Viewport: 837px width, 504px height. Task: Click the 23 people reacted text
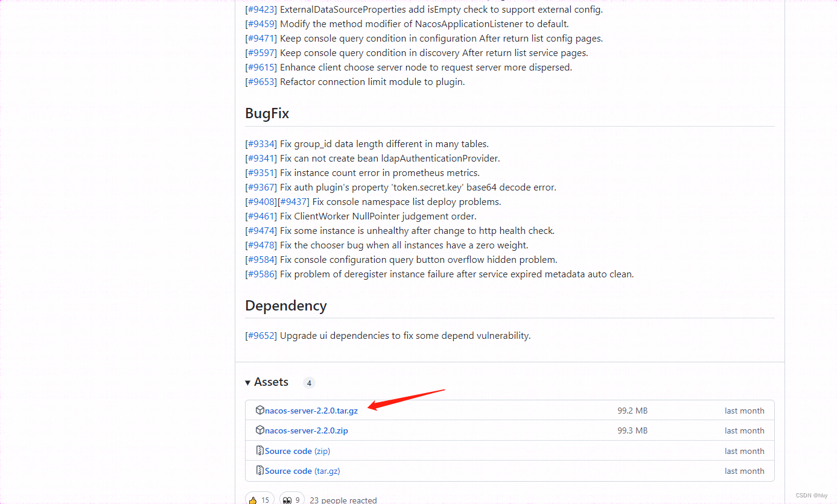coord(343,500)
